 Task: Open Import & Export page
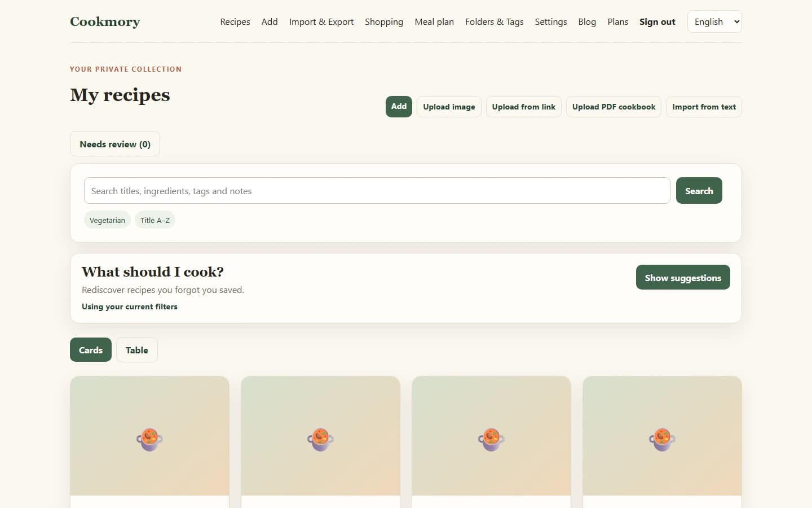(321, 21)
